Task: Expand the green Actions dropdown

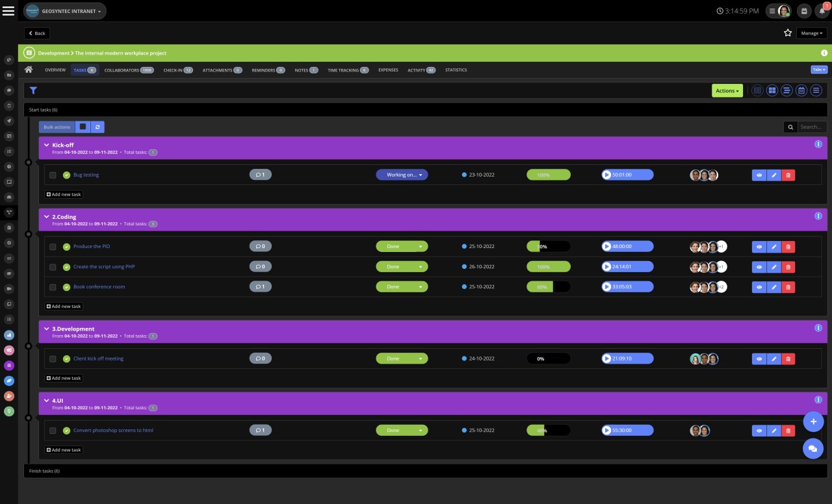Action: (727, 91)
